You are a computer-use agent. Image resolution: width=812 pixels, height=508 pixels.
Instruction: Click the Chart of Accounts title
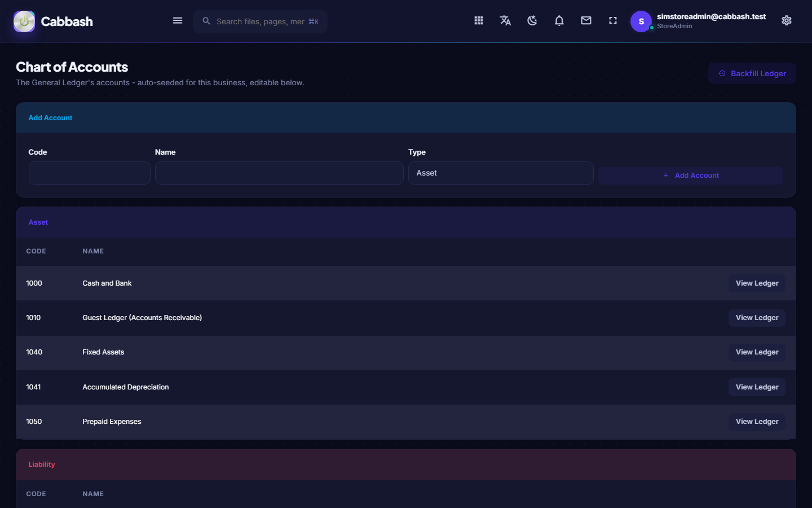coord(72,67)
